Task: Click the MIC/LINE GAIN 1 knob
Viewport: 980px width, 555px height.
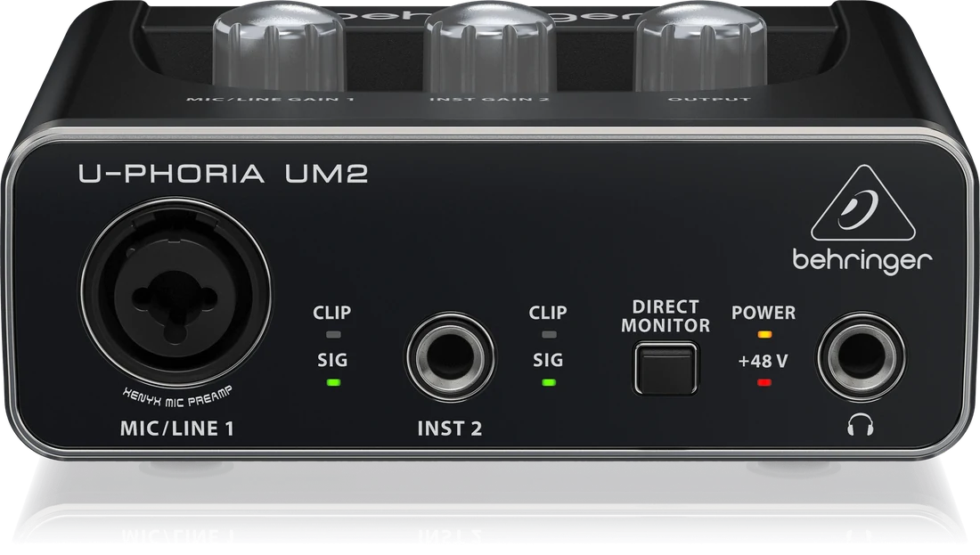Action: click(280, 45)
